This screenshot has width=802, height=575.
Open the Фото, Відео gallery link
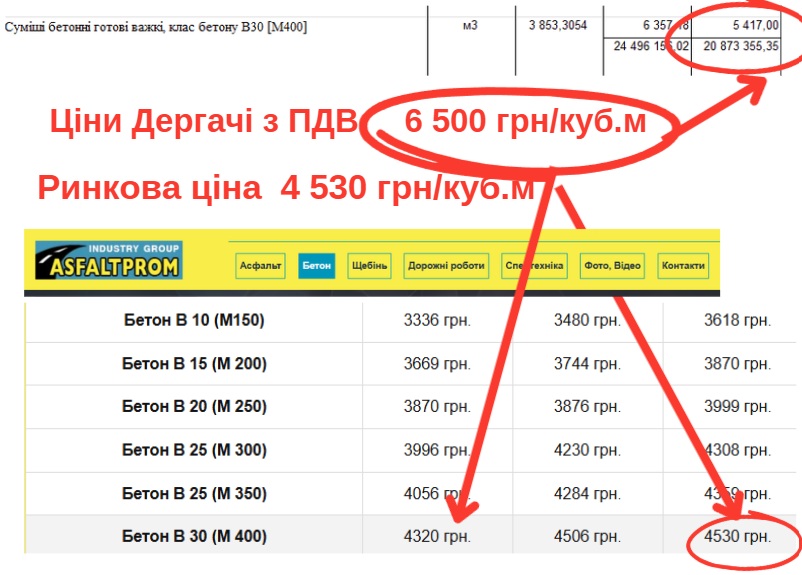(x=612, y=266)
